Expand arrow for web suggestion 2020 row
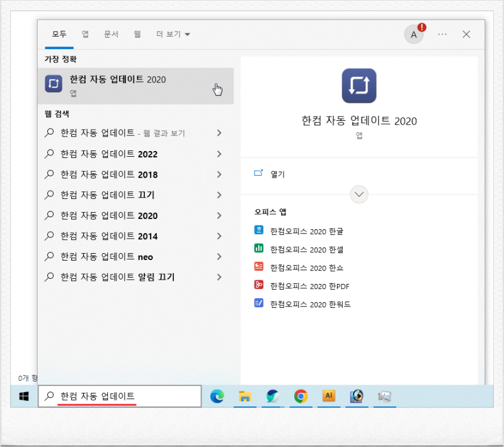This screenshot has height=447, width=504. pyautogui.click(x=219, y=215)
